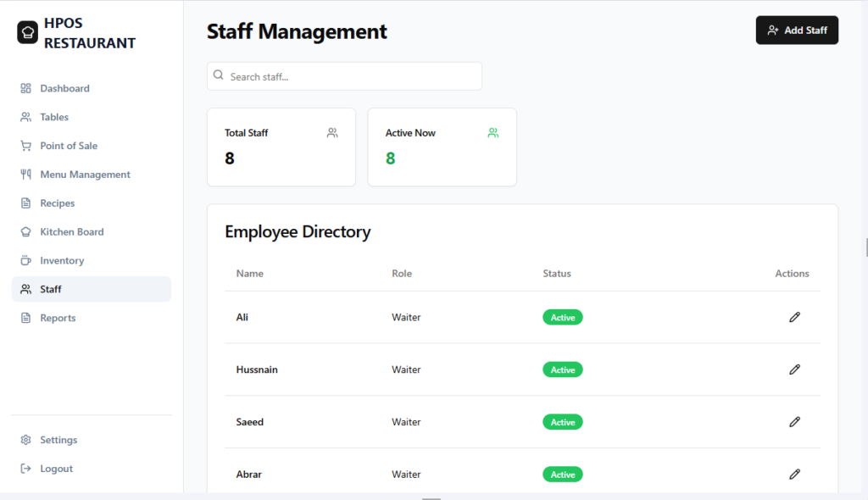Open Kitchen Board using its chef-hat icon
Viewport: 868px width, 500px height.
25,231
